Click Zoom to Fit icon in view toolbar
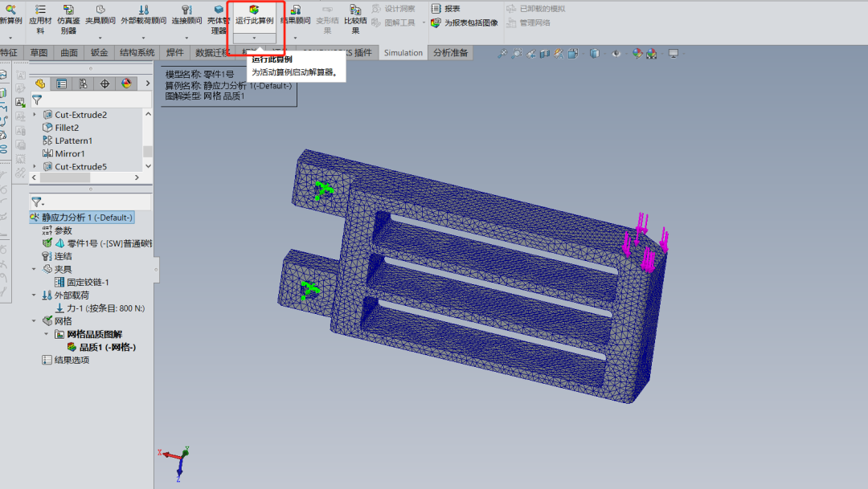 [x=502, y=53]
